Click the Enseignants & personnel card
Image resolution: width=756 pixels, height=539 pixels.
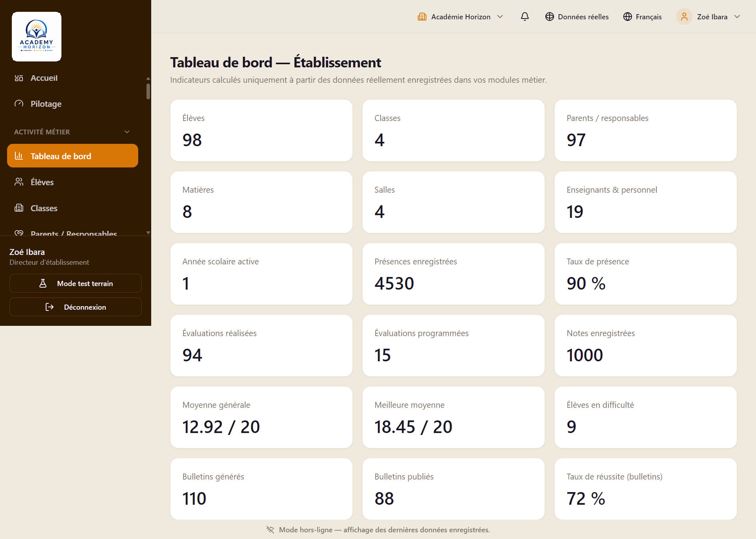(646, 202)
